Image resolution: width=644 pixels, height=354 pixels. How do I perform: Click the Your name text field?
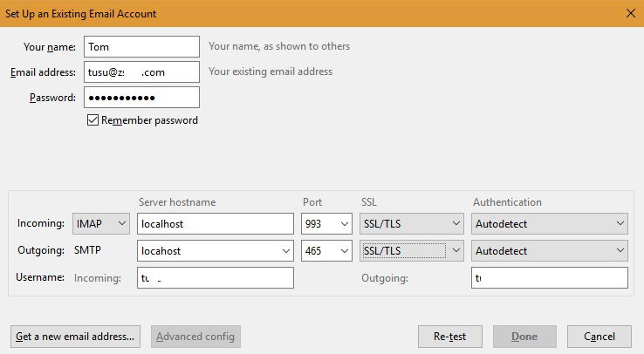click(141, 47)
